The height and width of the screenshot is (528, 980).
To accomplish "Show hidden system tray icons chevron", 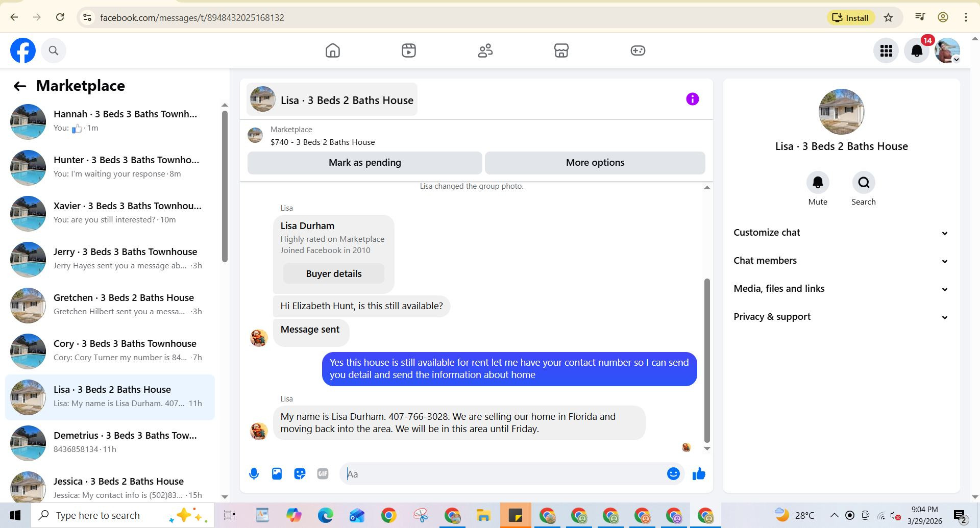I will coord(834,515).
